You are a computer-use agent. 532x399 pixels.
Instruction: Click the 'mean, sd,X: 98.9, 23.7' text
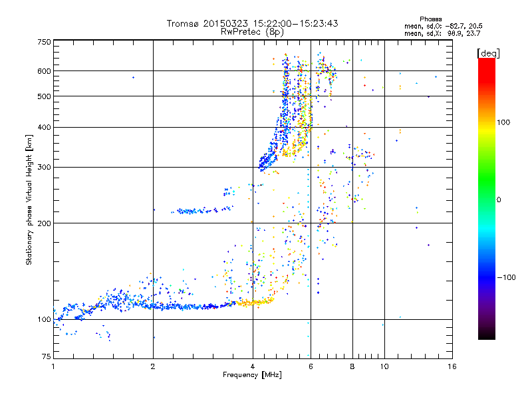(442, 33)
